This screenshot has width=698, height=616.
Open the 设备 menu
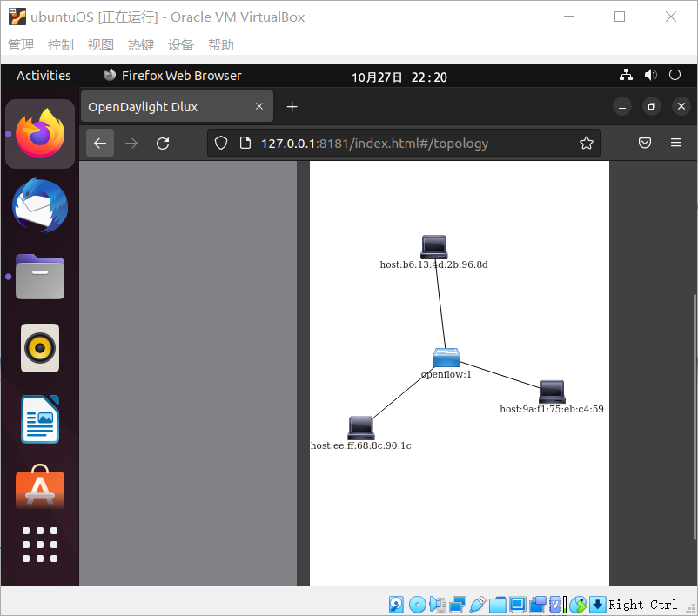[x=181, y=45]
